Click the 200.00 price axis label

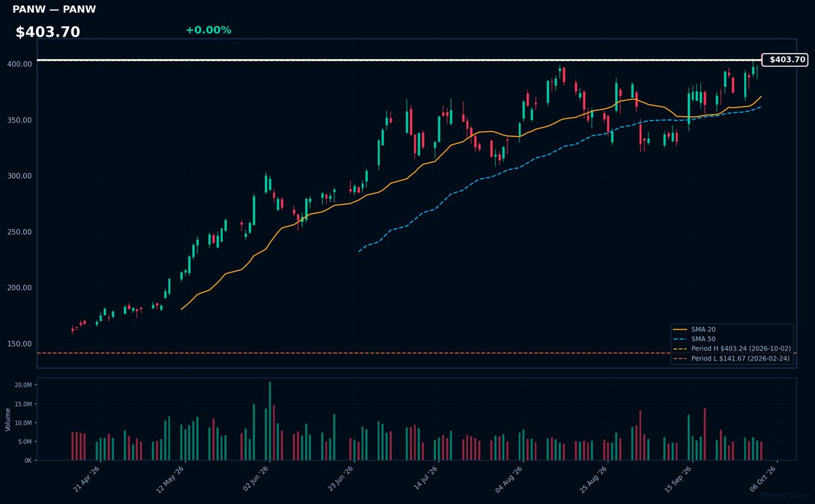[20, 288]
